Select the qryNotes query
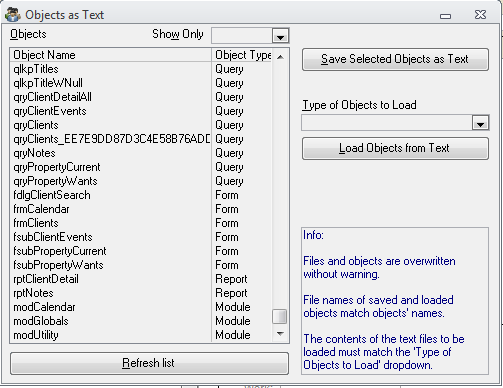The image size is (503, 388). pyautogui.click(x=142, y=153)
